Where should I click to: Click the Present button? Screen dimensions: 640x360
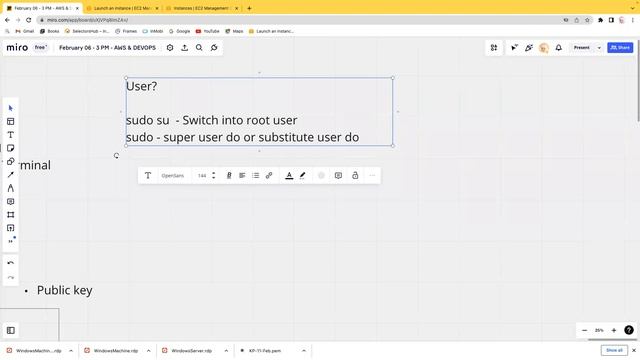coord(581,48)
